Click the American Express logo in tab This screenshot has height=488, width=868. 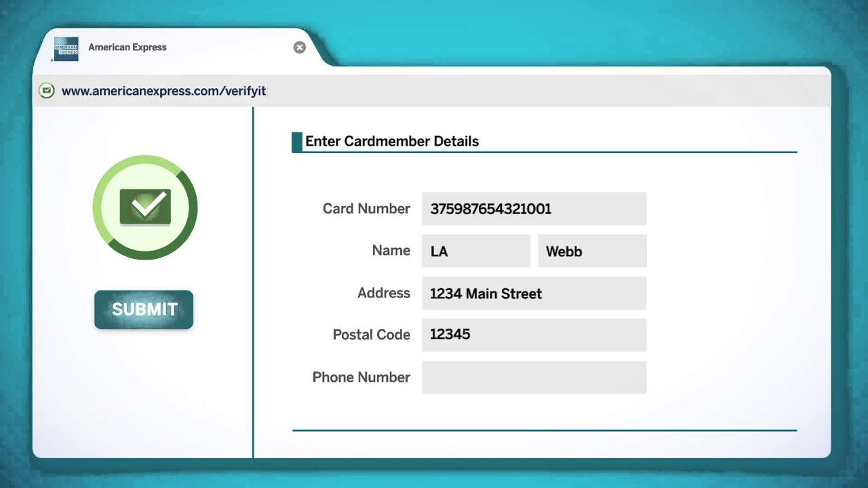tap(66, 49)
